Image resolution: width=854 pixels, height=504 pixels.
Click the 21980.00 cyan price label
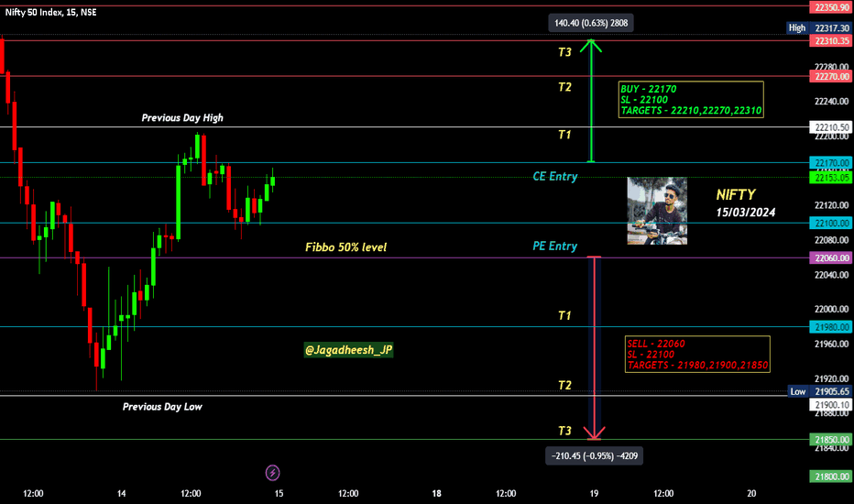coord(831,327)
